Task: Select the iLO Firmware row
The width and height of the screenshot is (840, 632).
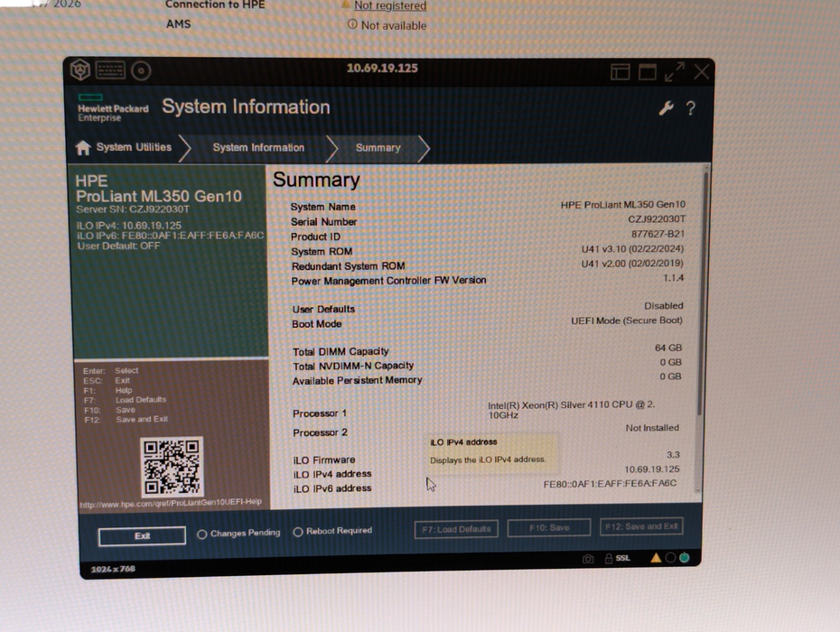Action: pyautogui.click(x=487, y=458)
